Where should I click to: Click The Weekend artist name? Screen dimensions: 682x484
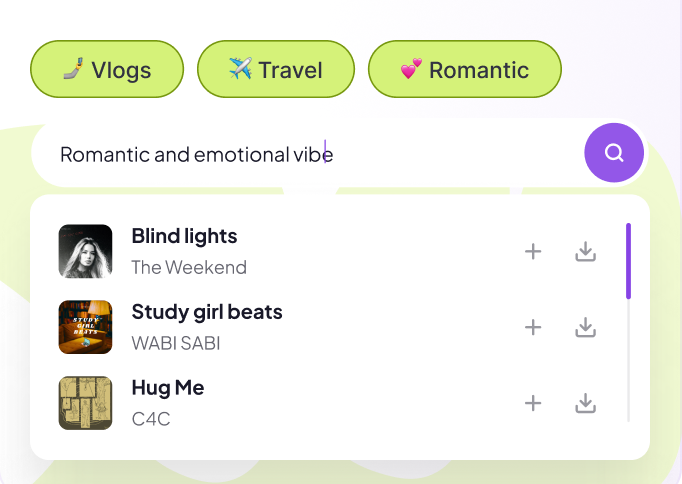point(189,267)
